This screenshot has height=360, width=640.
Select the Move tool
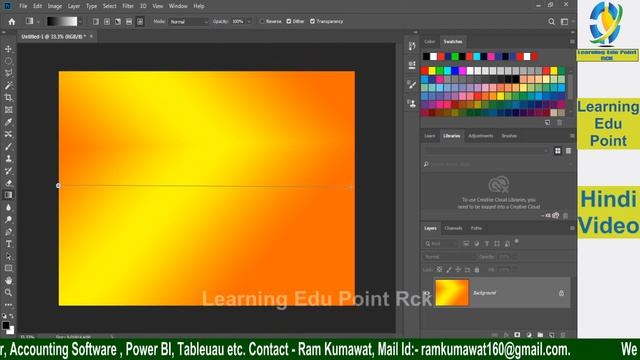(8, 49)
